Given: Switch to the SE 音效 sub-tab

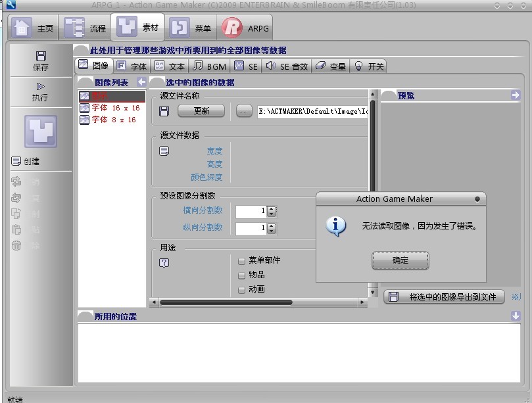Looking at the screenshot, I should pyautogui.click(x=287, y=66).
